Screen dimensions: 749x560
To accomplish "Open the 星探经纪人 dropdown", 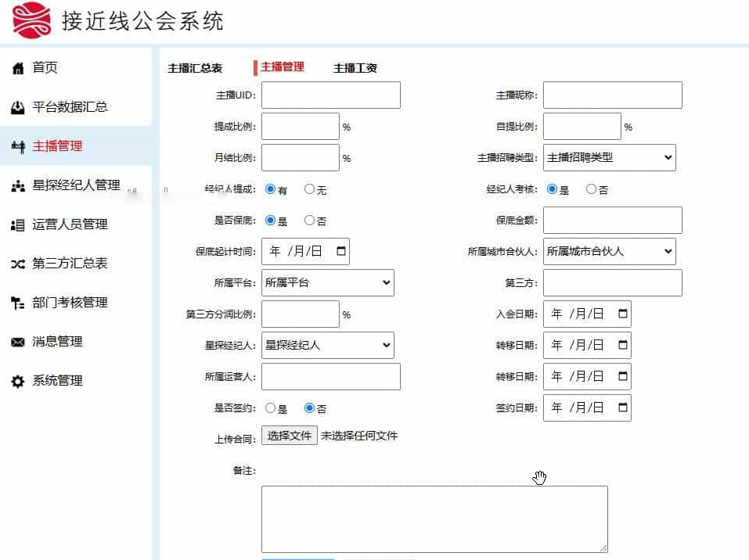I will 328,345.
